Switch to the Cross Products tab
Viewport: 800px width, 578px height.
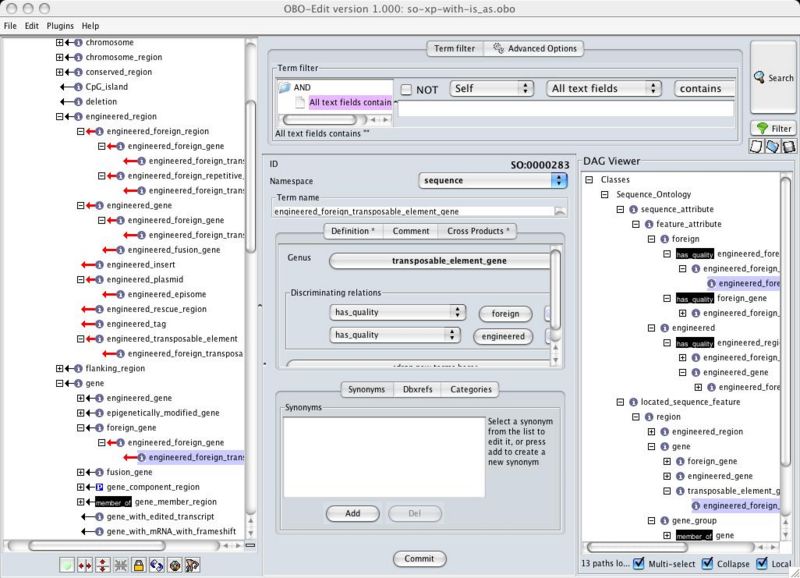(x=478, y=231)
